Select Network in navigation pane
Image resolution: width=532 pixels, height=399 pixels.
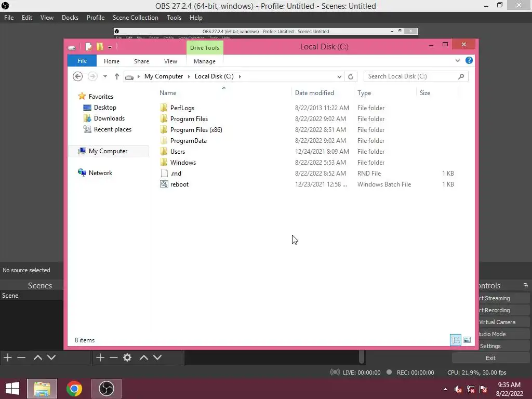(100, 172)
